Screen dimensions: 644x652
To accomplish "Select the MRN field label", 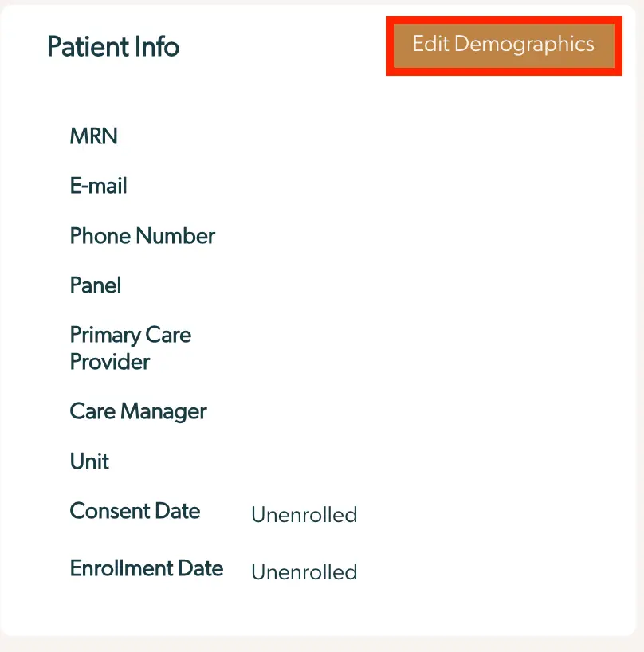I will (93, 136).
